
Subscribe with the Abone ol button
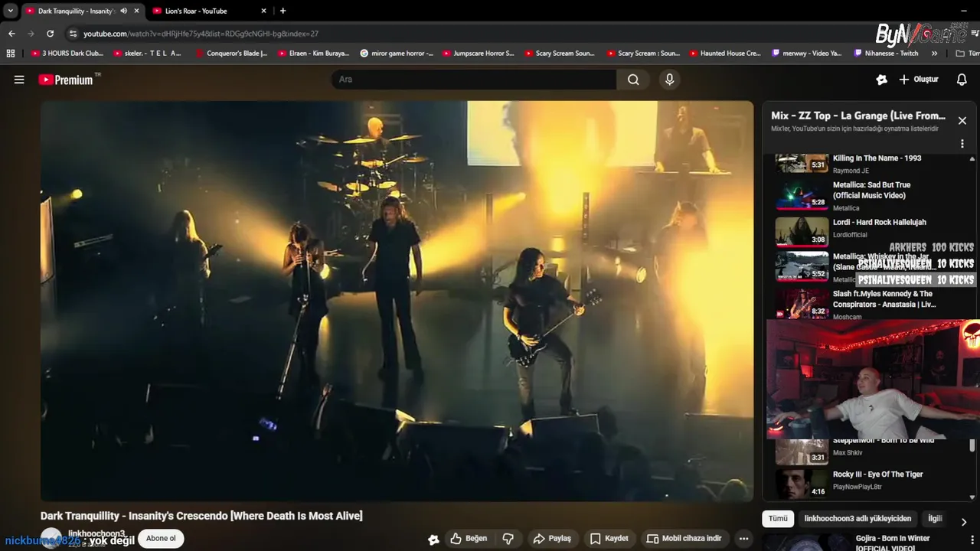[x=161, y=539]
